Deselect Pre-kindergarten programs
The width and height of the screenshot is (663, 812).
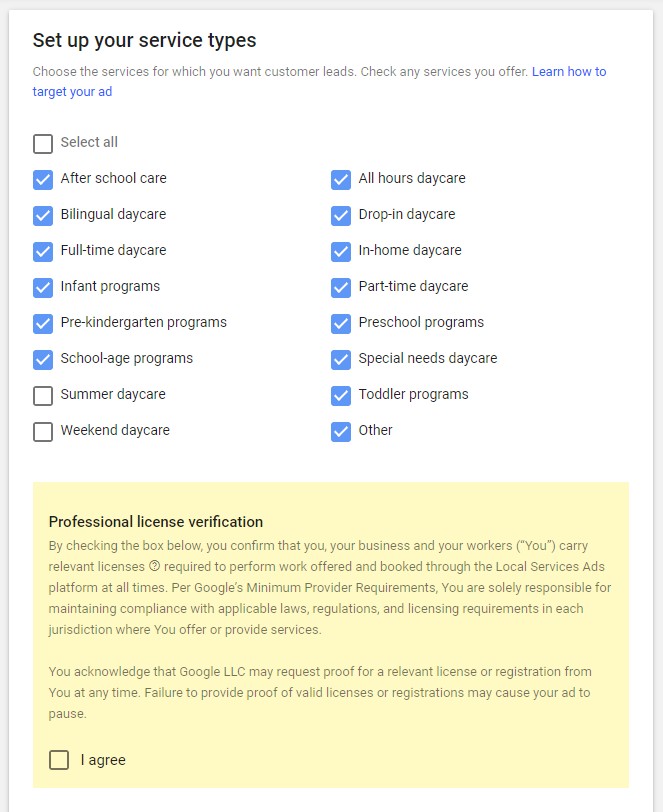click(x=43, y=324)
